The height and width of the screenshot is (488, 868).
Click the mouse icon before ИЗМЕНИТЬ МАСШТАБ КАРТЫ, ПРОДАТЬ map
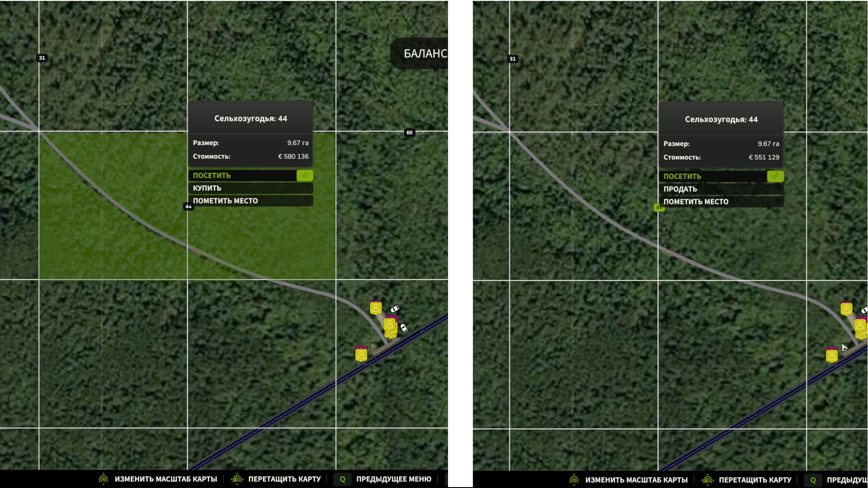(574, 480)
